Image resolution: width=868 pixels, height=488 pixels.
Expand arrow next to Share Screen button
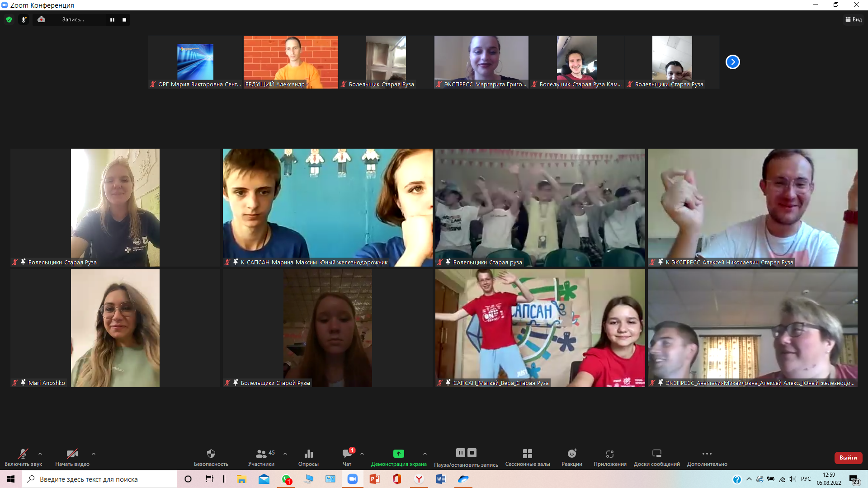coord(425,454)
